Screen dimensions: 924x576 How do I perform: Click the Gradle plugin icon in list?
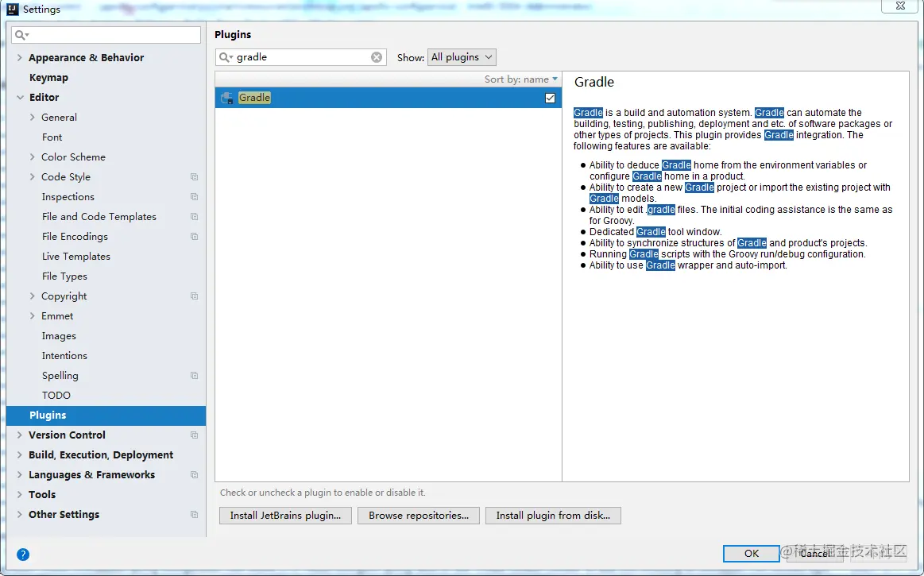point(227,98)
